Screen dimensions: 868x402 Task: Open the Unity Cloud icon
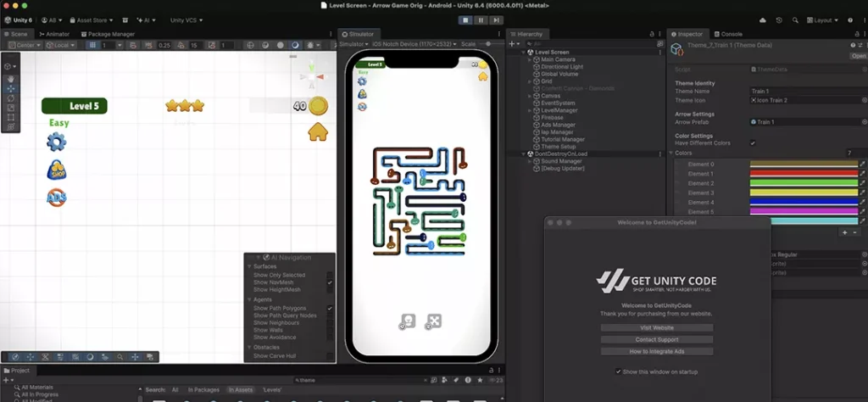pos(763,20)
